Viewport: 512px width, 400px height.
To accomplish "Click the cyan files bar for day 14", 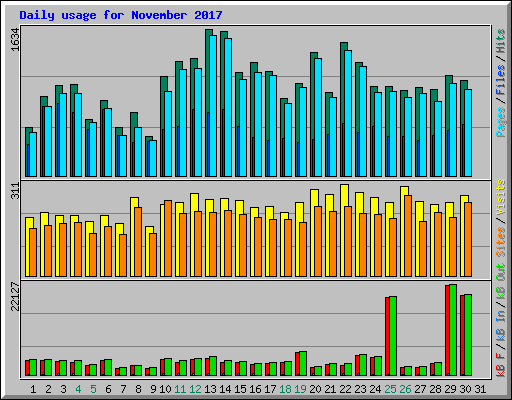I will 228,107.
